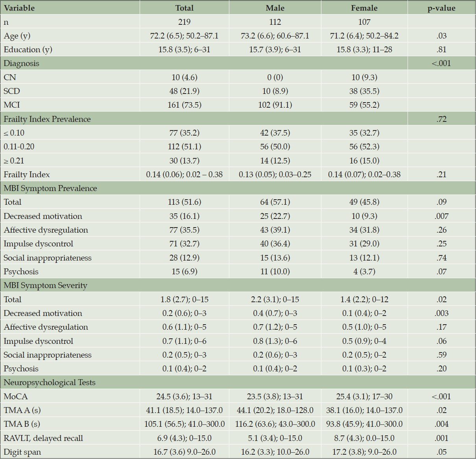Select the "MoCA" row label
The width and height of the screenshot is (476, 459).
pos(16,397)
